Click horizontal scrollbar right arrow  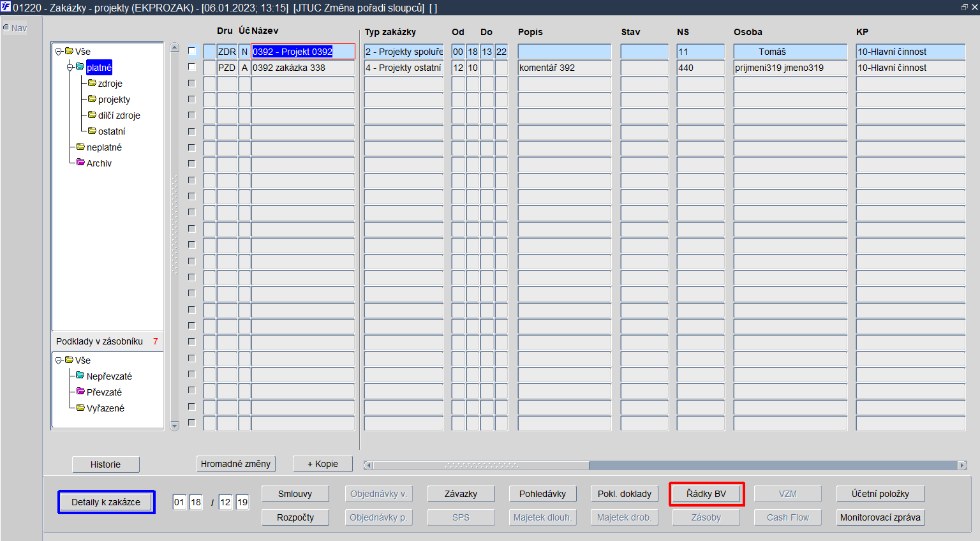coord(962,465)
